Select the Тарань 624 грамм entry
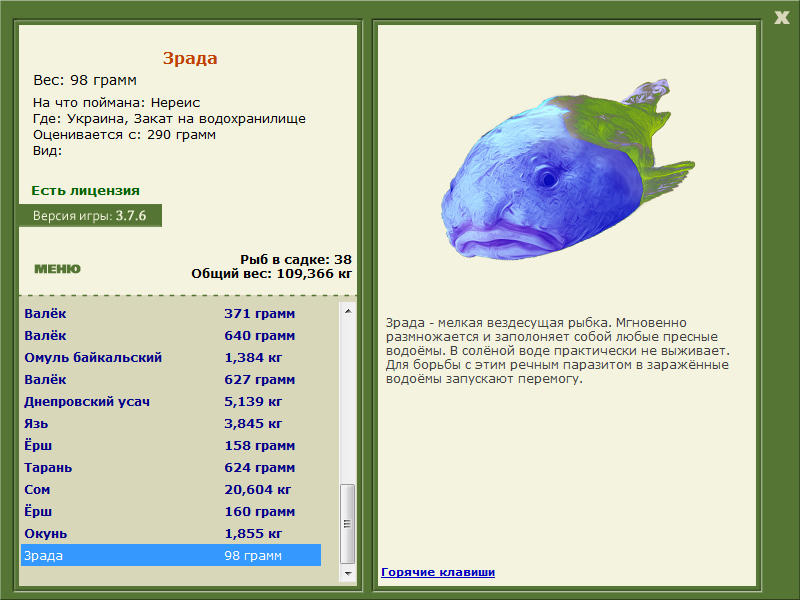This screenshot has width=800, height=600. (171, 467)
